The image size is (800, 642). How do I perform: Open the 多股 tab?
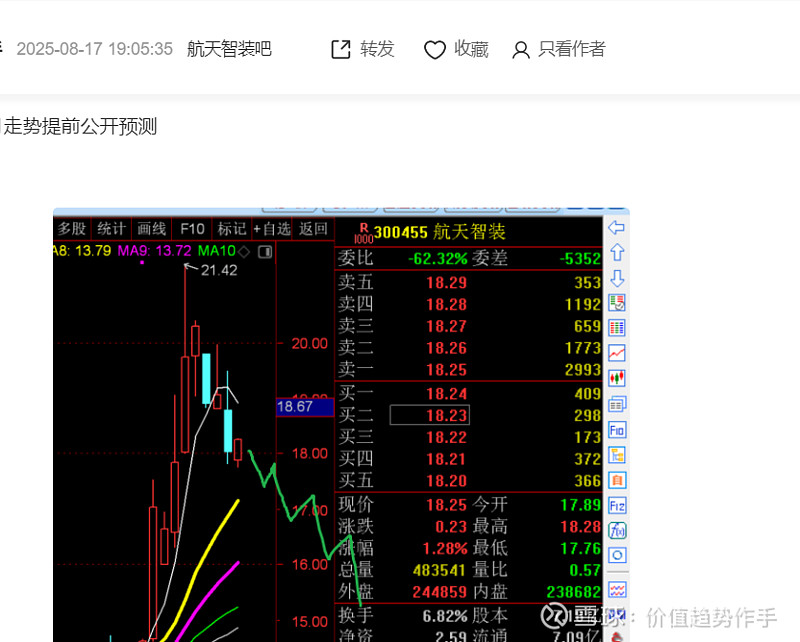coord(71,229)
